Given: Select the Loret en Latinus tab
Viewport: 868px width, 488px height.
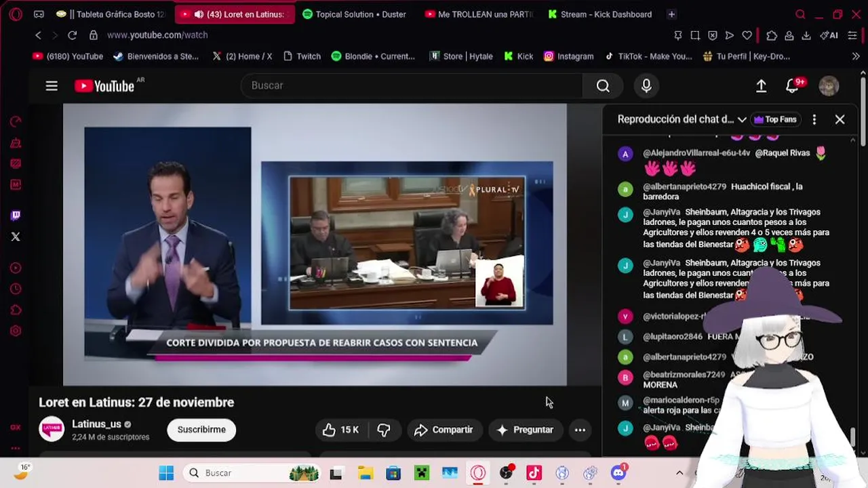Looking at the screenshot, I should tap(234, 14).
